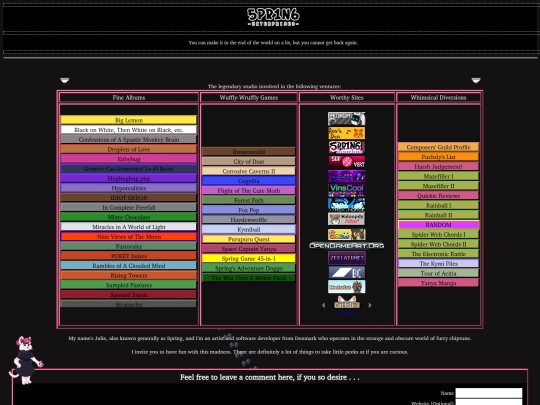540x405 pixels.
Task: Open the Rising Towers album
Action: tap(129, 275)
